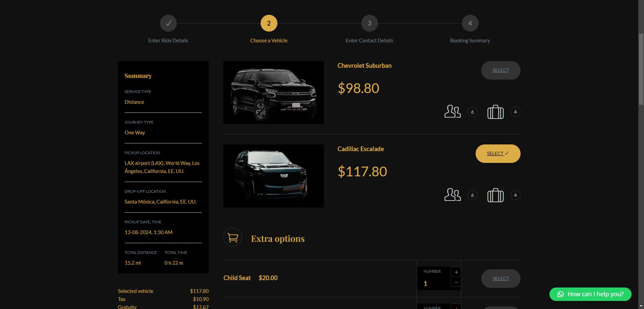This screenshot has height=309, width=644.
Task: Click the step 3 circle
Action: [x=369, y=23]
